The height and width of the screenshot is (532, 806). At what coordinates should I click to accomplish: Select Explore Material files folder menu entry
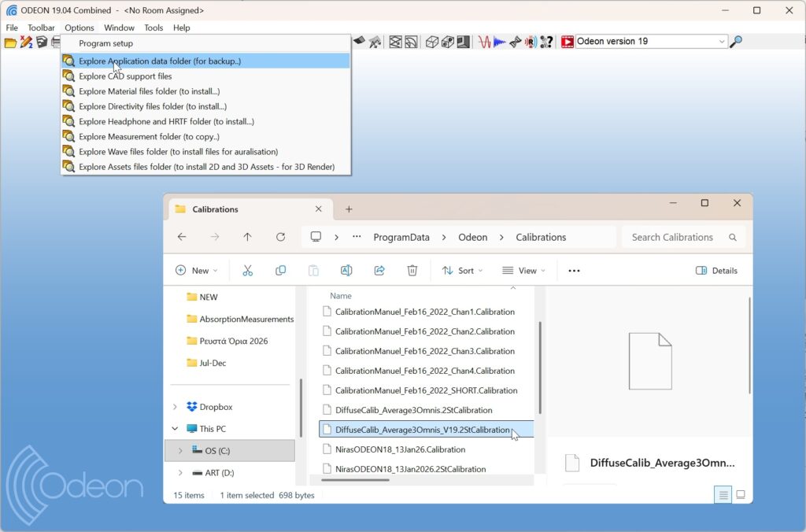[150, 91]
